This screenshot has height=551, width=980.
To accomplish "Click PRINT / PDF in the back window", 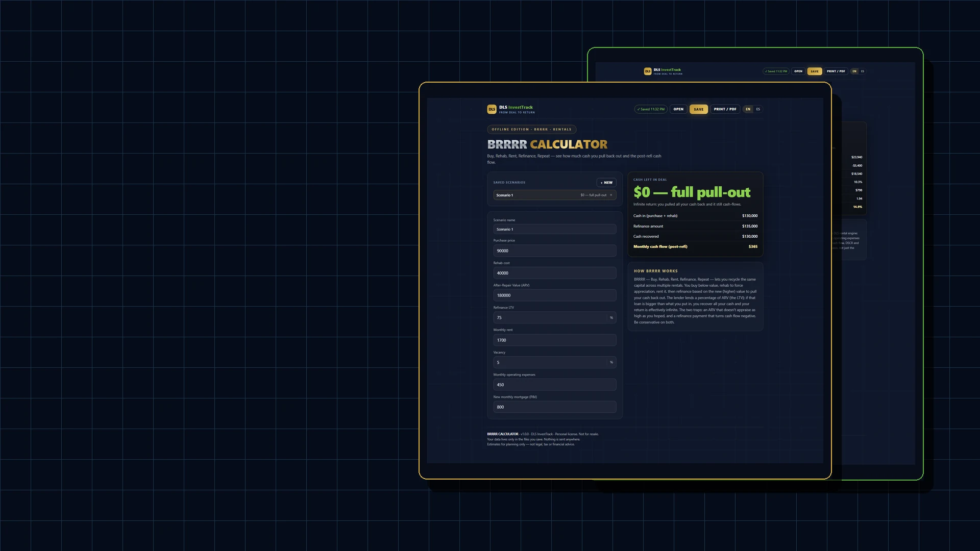I will [836, 71].
